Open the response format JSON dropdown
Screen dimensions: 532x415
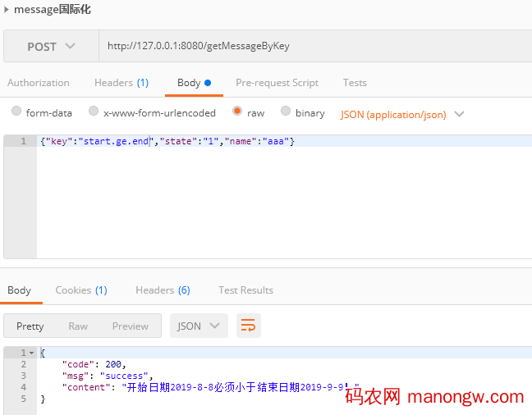click(x=199, y=326)
